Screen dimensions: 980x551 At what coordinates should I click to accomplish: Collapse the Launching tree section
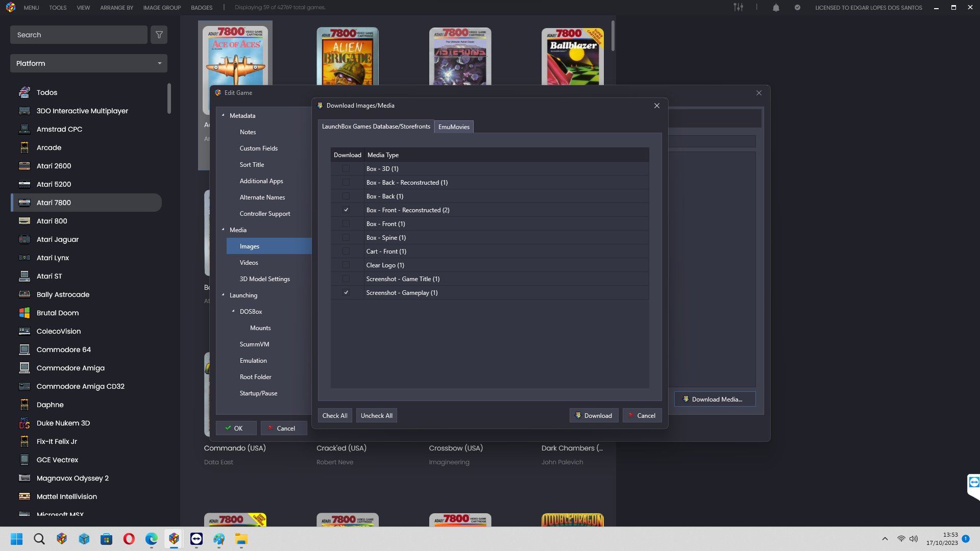click(x=223, y=295)
